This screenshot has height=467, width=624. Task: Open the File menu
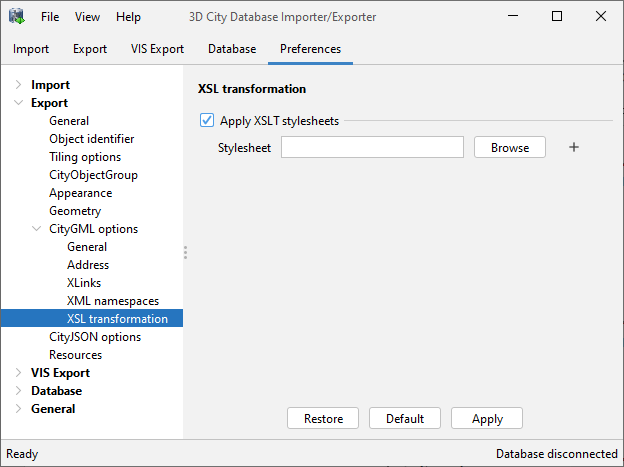click(x=50, y=17)
